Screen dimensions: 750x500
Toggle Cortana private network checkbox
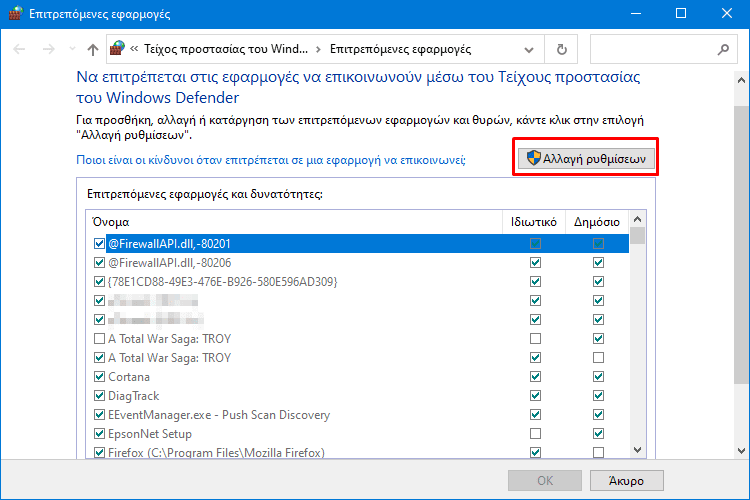click(x=535, y=377)
